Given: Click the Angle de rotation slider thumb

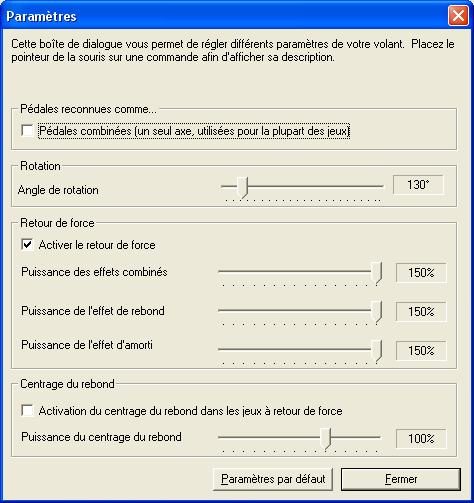Looking at the screenshot, I should [243, 187].
